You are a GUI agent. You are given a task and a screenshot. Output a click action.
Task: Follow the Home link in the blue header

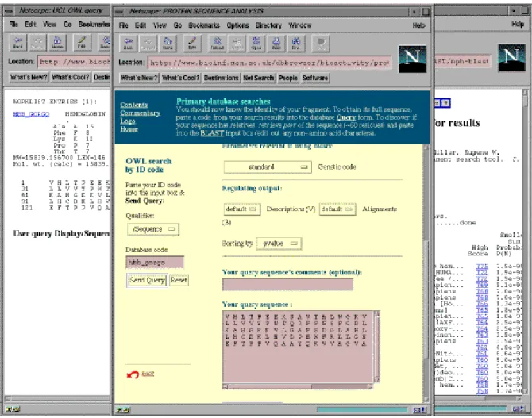click(129, 129)
